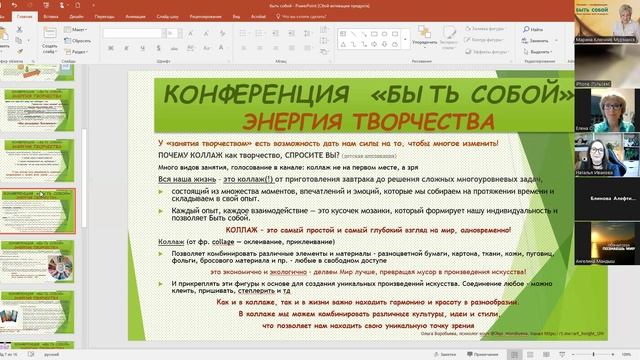This screenshot has height=360, width=640.
Task: Center the paragraph text
Action: point(260,48)
